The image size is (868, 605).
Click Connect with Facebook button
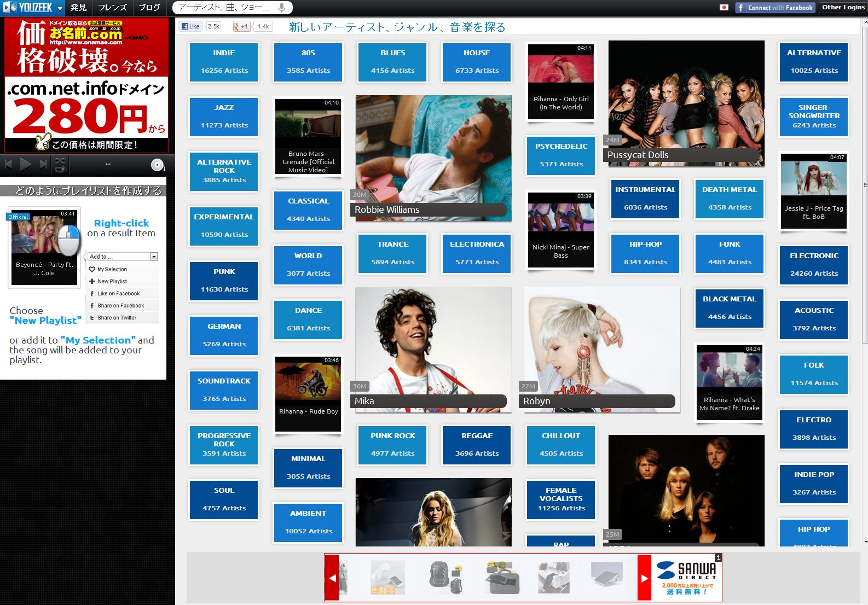click(775, 8)
